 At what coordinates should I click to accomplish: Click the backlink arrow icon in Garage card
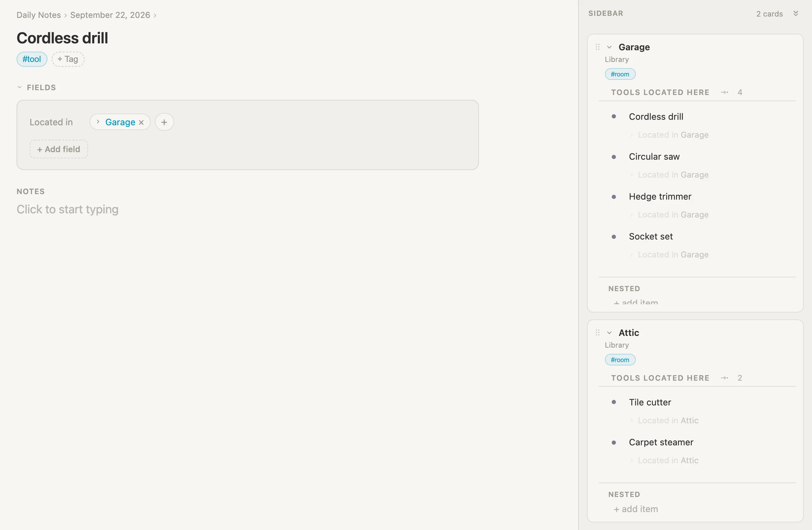coord(725,92)
